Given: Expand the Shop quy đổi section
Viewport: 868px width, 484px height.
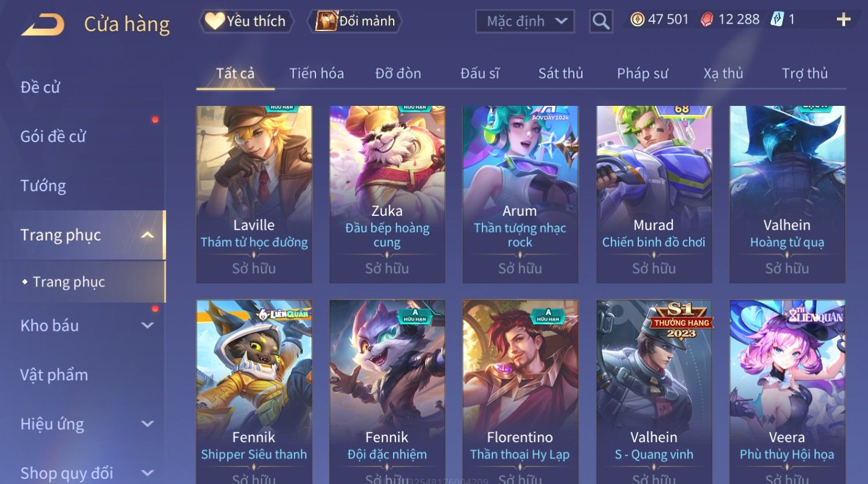Looking at the screenshot, I should point(147,473).
